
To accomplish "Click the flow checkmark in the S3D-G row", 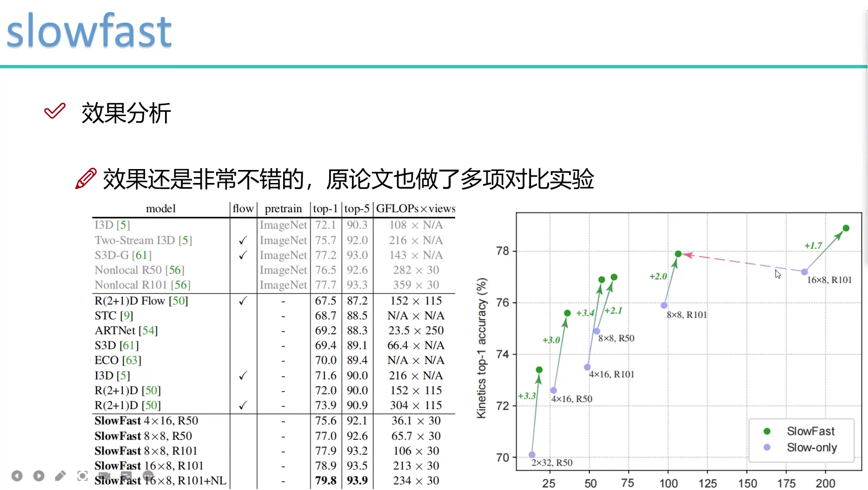I will pos(242,255).
